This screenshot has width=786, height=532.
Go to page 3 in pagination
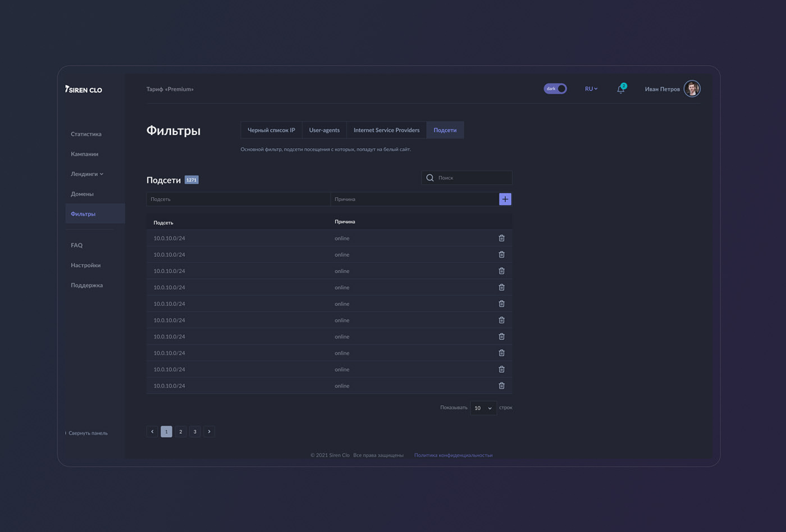(195, 432)
